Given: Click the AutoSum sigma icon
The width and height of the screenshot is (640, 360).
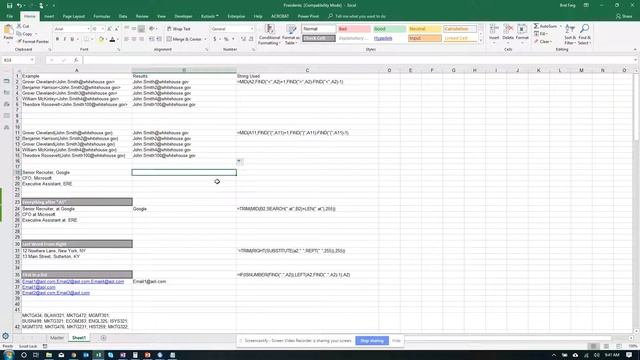Looking at the screenshot, I should pyautogui.click(x=536, y=26).
